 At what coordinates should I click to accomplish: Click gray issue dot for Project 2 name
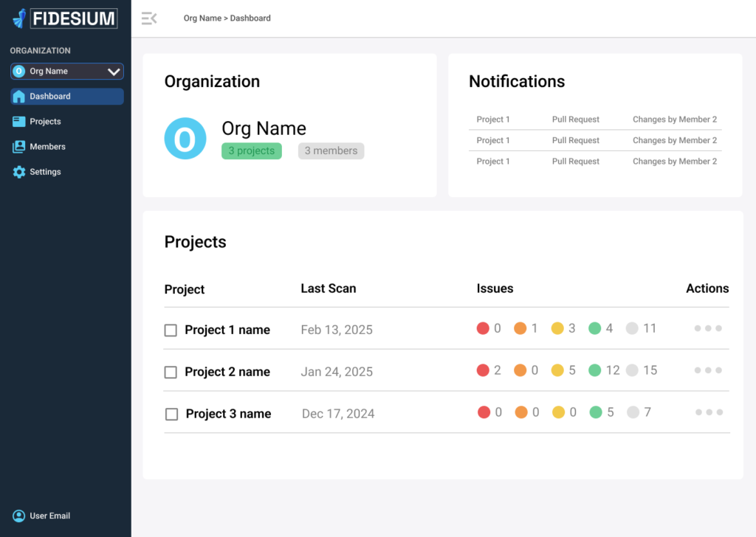[x=632, y=370]
